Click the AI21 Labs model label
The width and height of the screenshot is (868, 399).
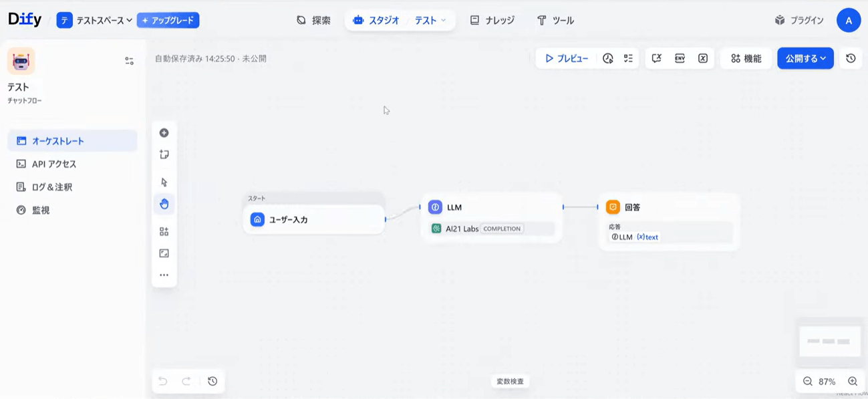(x=462, y=229)
